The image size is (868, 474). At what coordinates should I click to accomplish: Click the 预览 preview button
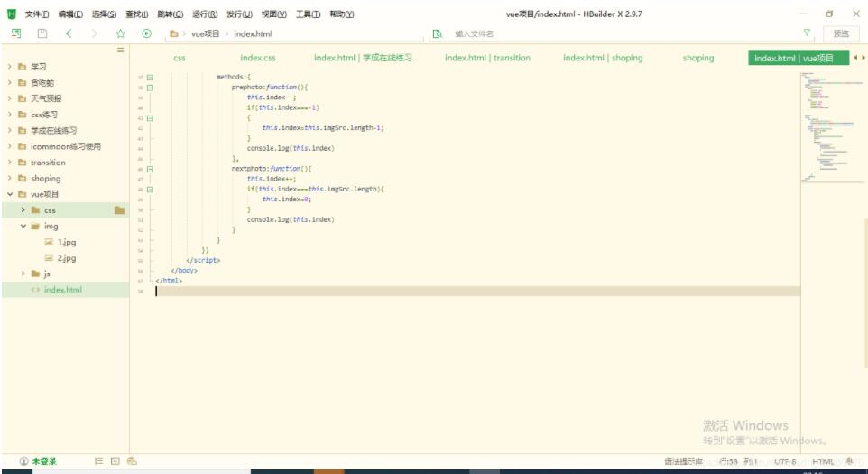click(x=840, y=33)
